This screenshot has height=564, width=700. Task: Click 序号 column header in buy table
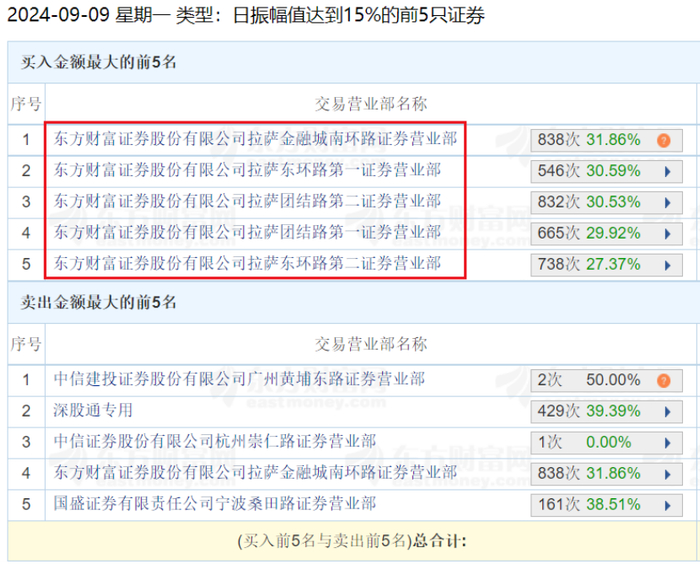(x=26, y=104)
